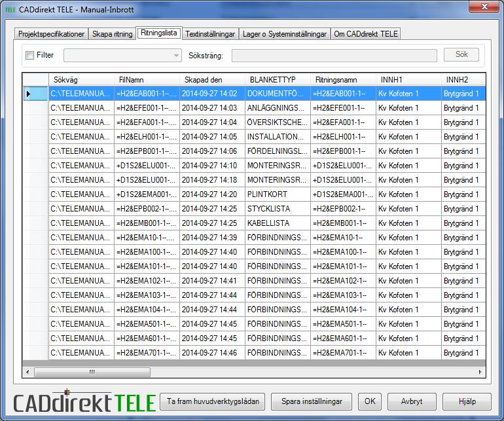The height and width of the screenshot is (421, 504).
Task: Click the Sök button
Action: 461,54
